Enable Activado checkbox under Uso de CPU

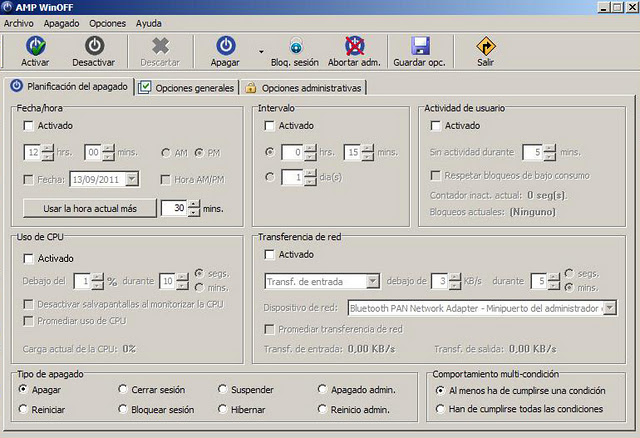[28, 258]
